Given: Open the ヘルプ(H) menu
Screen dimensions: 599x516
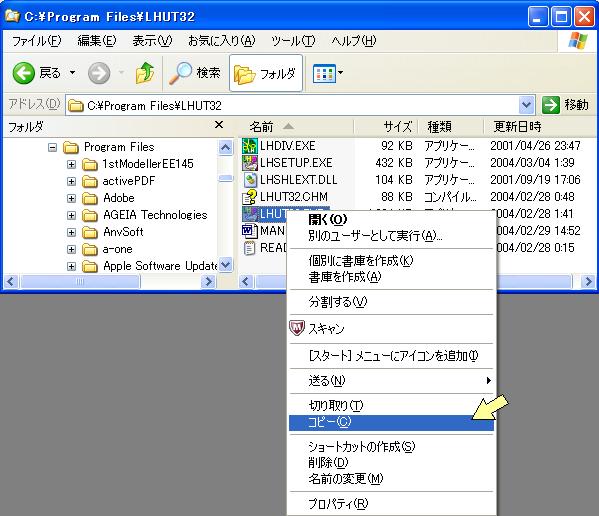Looking at the screenshot, I should (354, 40).
